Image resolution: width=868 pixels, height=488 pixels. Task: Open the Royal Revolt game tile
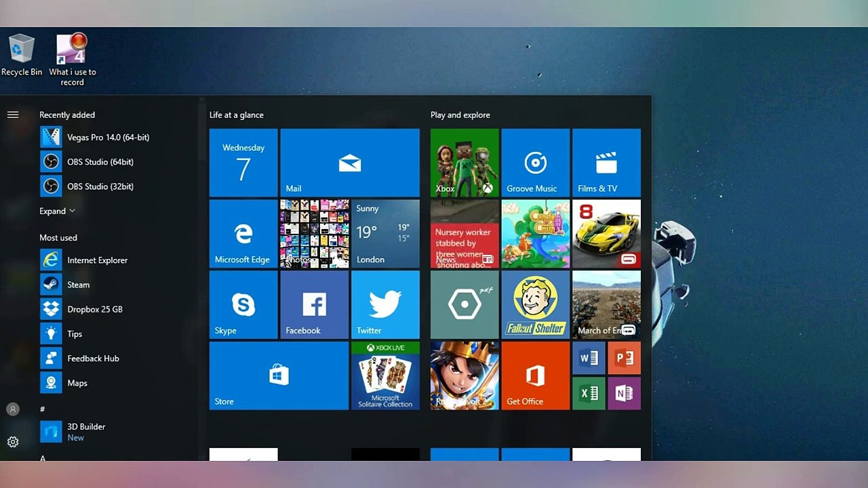(x=465, y=375)
